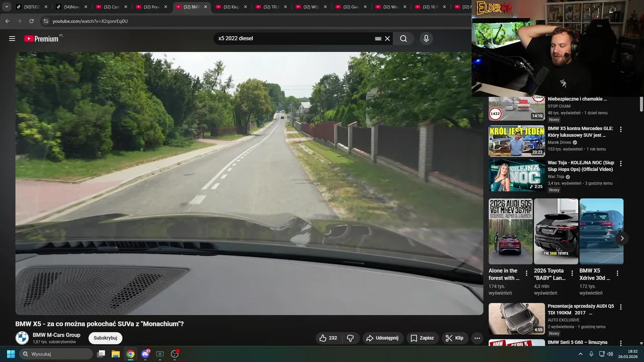Image resolution: width=644 pixels, height=362 pixels.
Task: Open the volume tray icon
Action: coord(610,354)
